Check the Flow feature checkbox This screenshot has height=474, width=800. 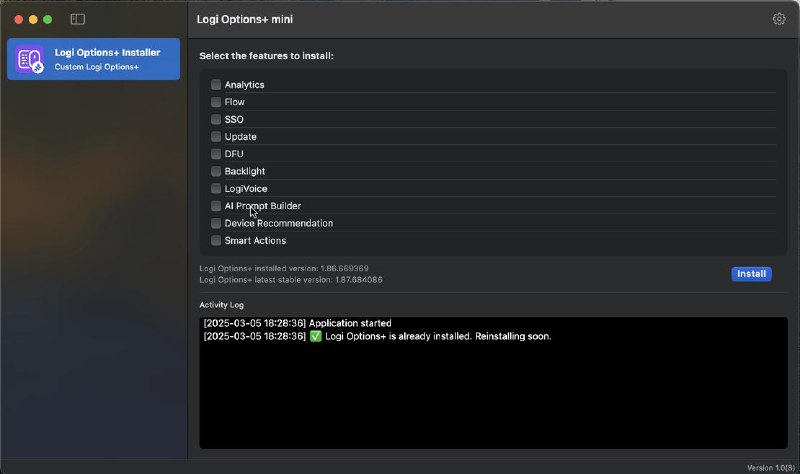(216, 102)
